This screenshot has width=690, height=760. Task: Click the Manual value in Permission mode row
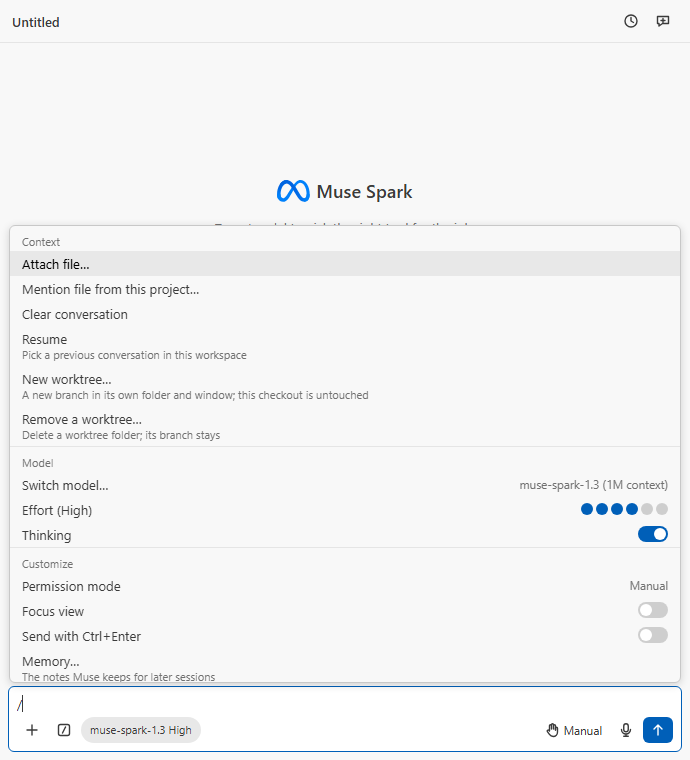pyautogui.click(x=649, y=586)
